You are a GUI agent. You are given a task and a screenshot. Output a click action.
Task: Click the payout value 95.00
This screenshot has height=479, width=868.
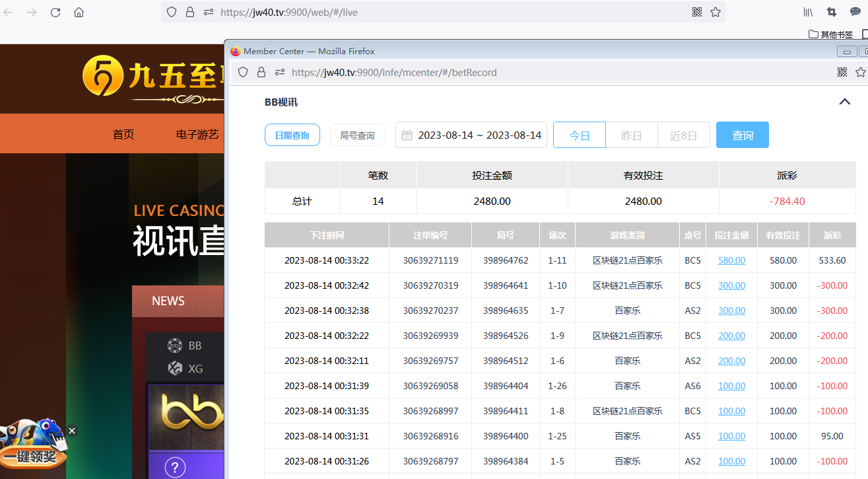pyautogui.click(x=832, y=436)
